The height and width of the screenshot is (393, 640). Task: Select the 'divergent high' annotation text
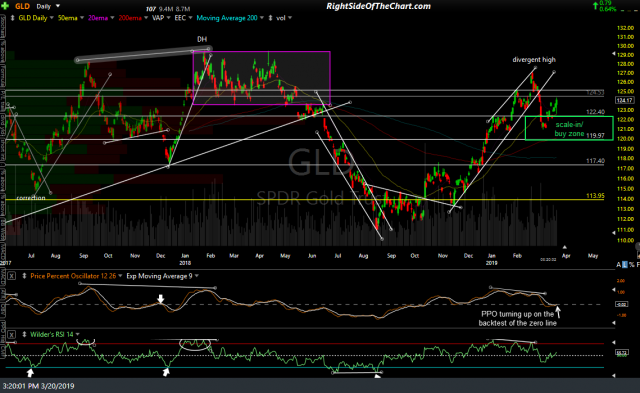pyautogui.click(x=534, y=60)
